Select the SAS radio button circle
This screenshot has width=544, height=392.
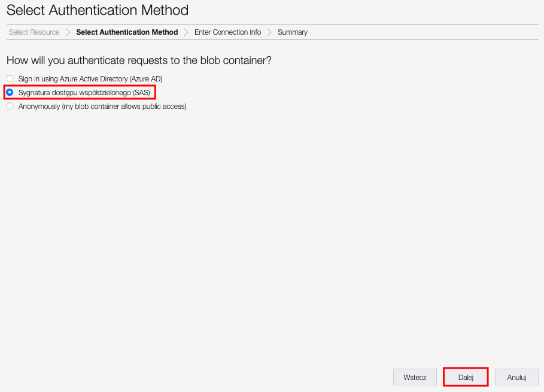[x=10, y=92]
